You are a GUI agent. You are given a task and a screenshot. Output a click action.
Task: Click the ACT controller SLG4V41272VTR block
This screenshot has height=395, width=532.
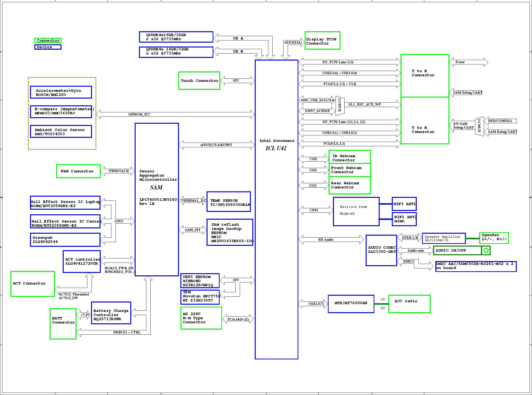tap(82, 262)
